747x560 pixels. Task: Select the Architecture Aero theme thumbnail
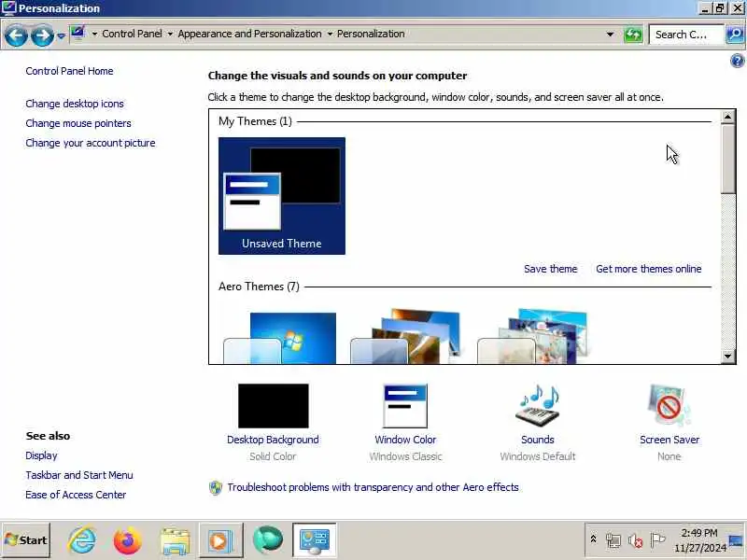(406, 336)
